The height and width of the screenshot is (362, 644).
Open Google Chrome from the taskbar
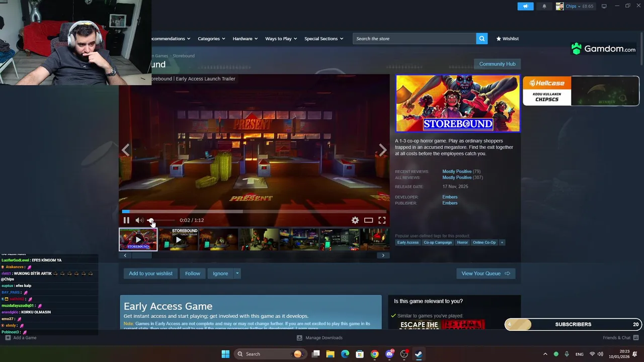374,354
